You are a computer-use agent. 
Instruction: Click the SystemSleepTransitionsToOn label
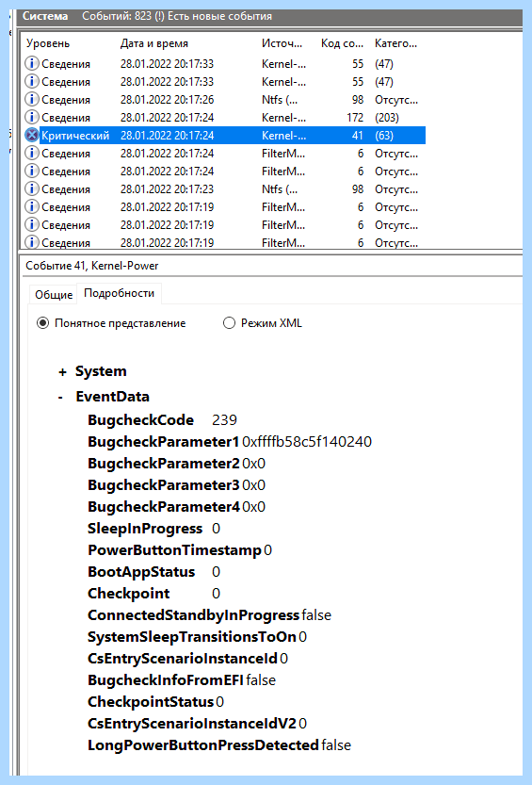[192, 637]
